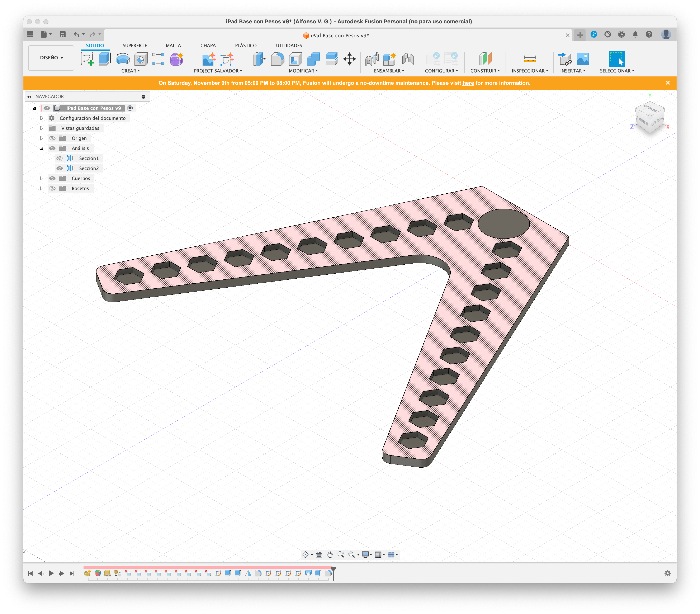Expand the Bocetos folder

click(41, 188)
